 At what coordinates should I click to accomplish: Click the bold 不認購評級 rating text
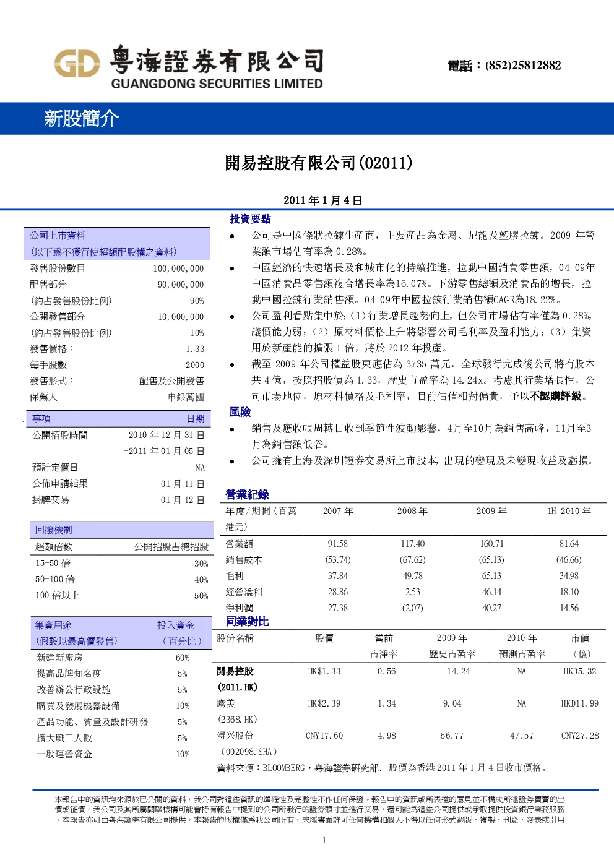click(556, 396)
